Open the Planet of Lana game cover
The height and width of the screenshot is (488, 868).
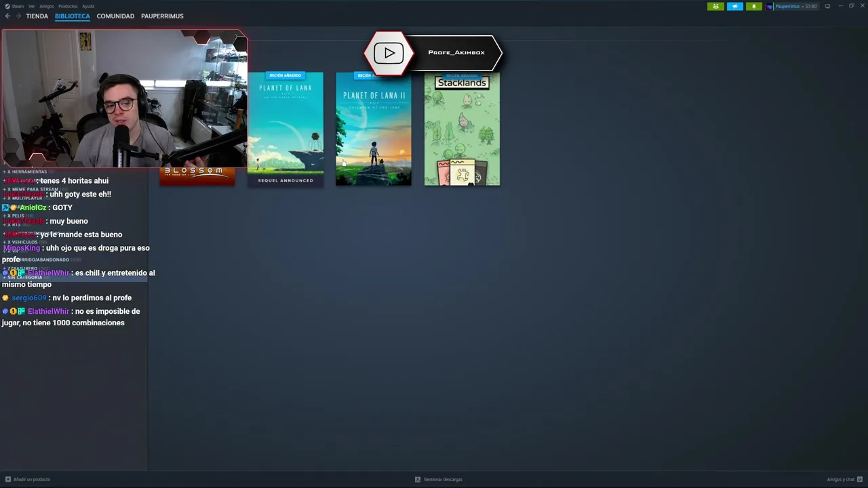[x=285, y=129]
